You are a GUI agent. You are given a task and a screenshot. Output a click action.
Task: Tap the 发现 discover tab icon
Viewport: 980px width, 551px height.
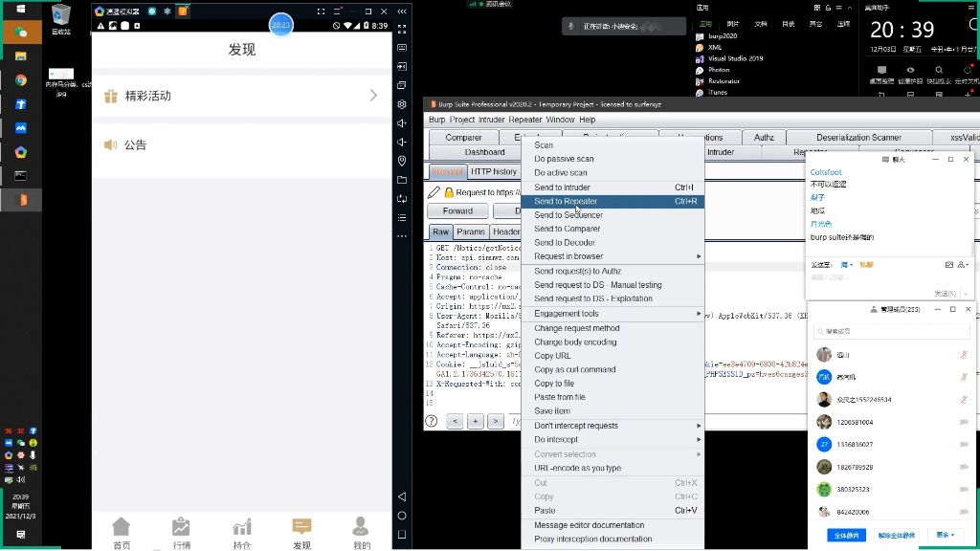click(x=301, y=527)
